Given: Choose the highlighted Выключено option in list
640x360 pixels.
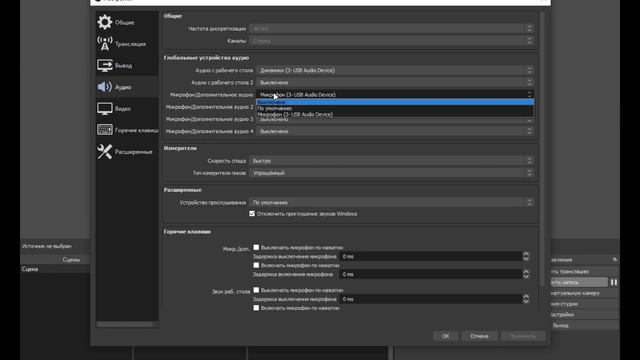Looking at the screenshot, I should coord(395,102).
